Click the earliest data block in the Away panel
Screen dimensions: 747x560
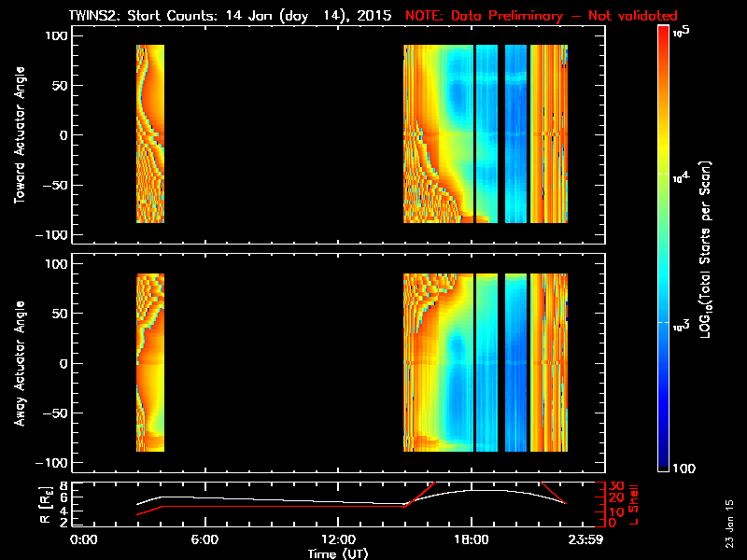(150, 362)
